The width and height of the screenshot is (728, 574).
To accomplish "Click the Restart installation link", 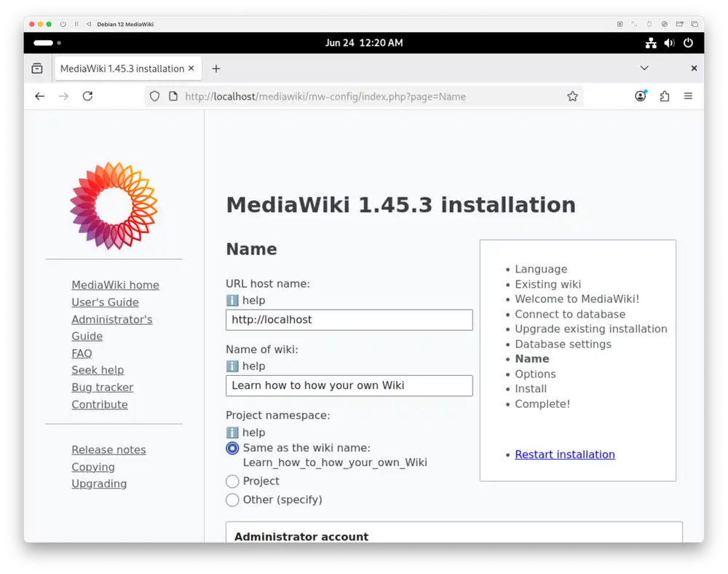I will 565,455.
